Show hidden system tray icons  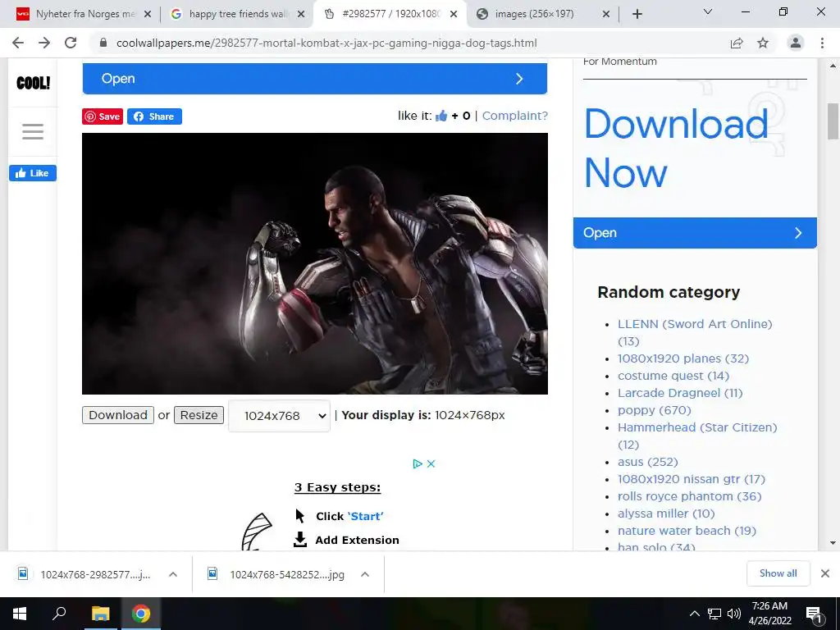pyautogui.click(x=694, y=614)
